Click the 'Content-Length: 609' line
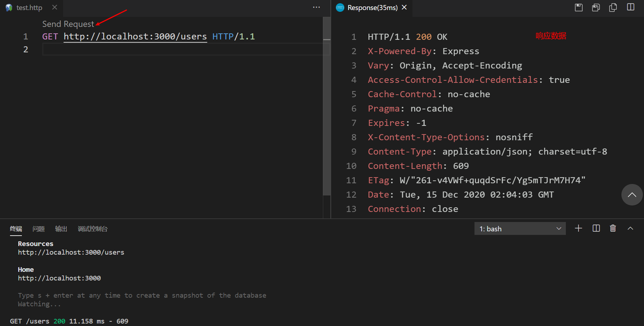The image size is (644, 326). pos(418,166)
